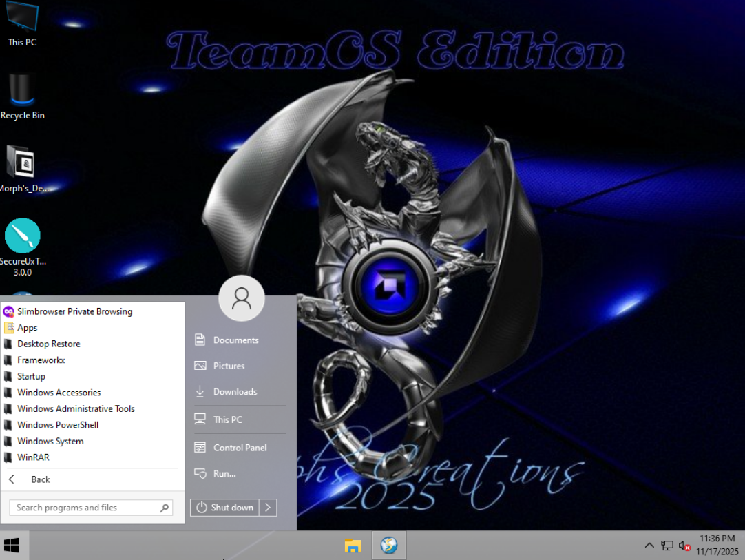This screenshot has height=560, width=745.
Task: Open File Explorer from the taskbar
Action: pos(353,546)
